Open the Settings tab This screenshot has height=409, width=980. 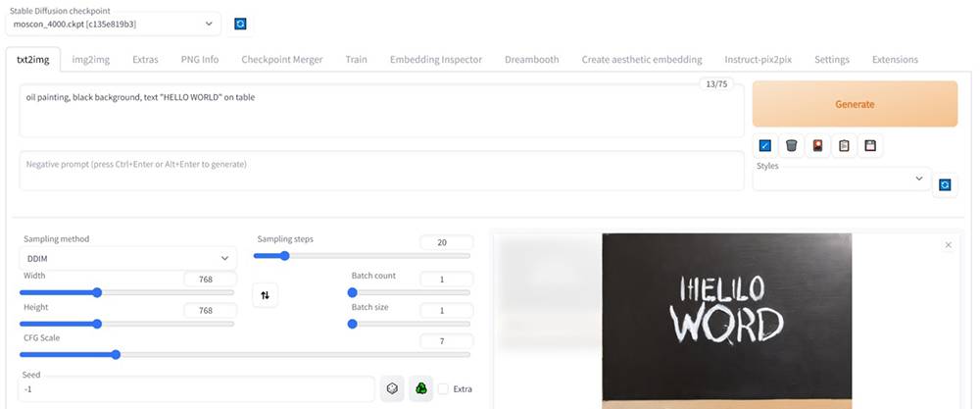click(832, 60)
